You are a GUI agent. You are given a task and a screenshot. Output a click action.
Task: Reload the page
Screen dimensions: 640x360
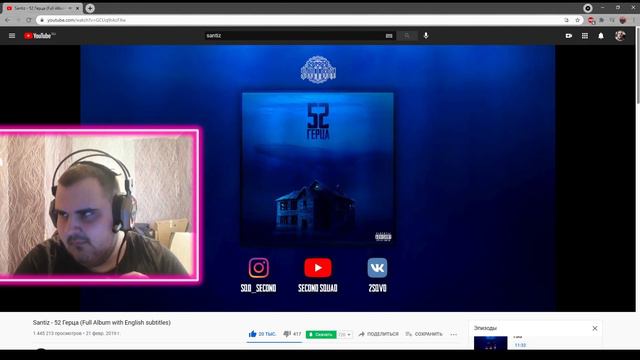(x=29, y=20)
